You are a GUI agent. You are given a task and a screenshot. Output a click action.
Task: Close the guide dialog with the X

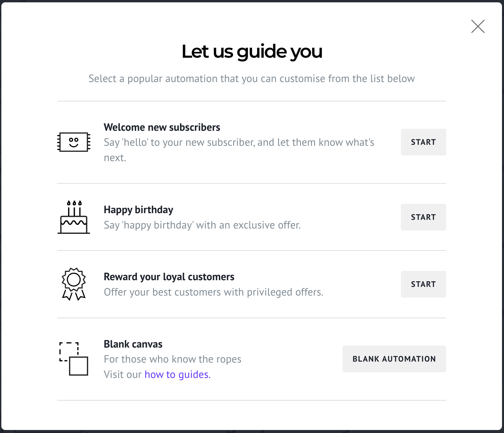pos(478,26)
